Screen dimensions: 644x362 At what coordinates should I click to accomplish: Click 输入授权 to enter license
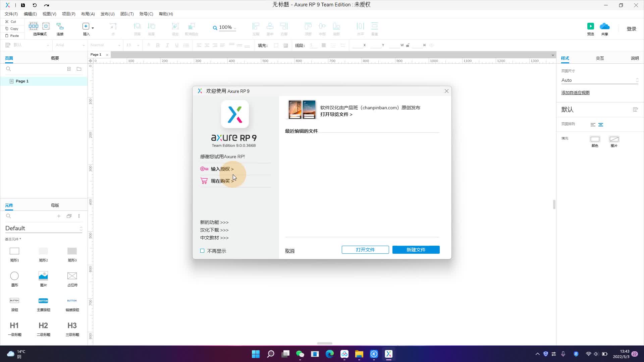coord(222,169)
